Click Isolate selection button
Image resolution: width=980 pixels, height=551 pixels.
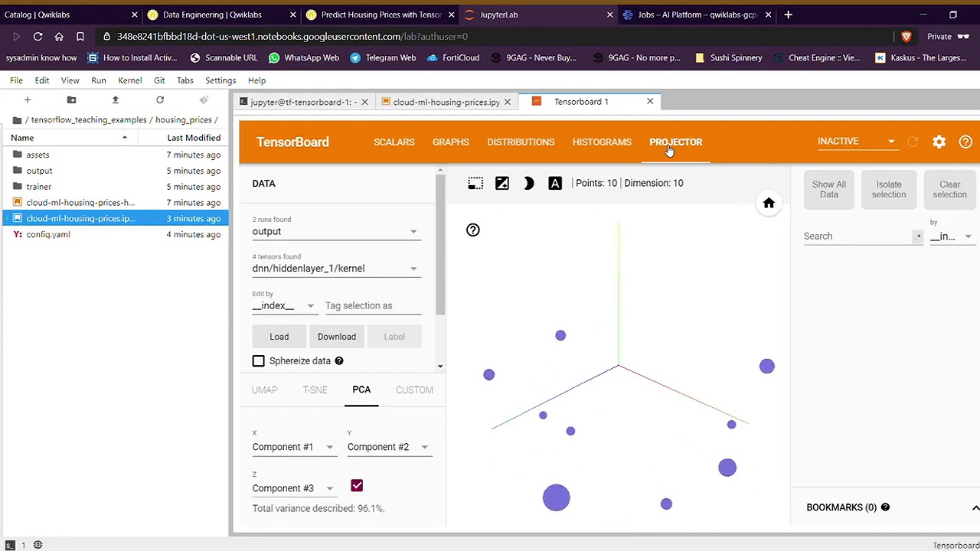(x=889, y=189)
